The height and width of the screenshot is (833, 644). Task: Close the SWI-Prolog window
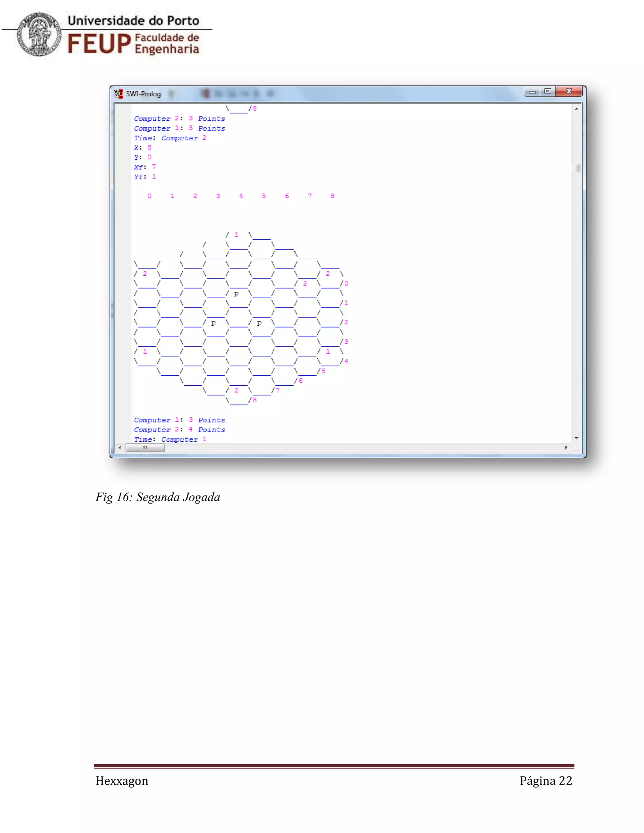pyautogui.click(x=569, y=91)
